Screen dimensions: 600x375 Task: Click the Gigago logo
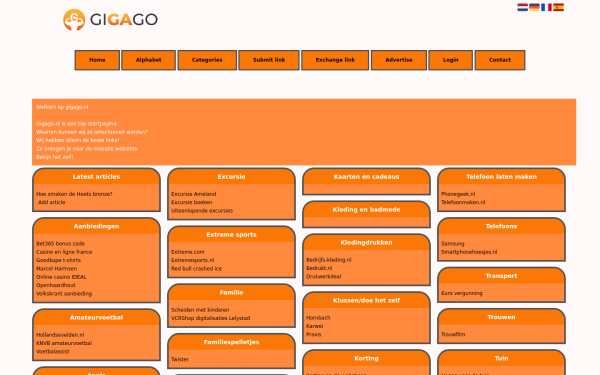pos(111,20)
